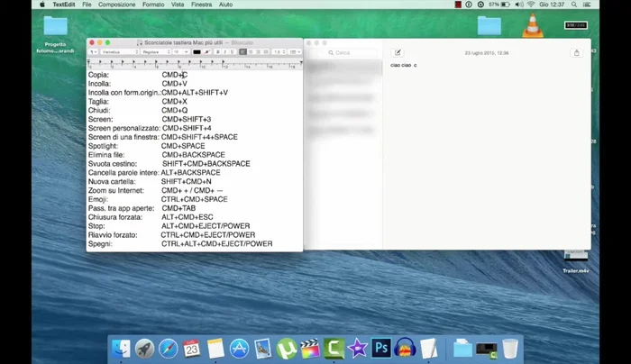Select left text alignment button
This screenshot has height=364, width=631.
tap(243, 52)
